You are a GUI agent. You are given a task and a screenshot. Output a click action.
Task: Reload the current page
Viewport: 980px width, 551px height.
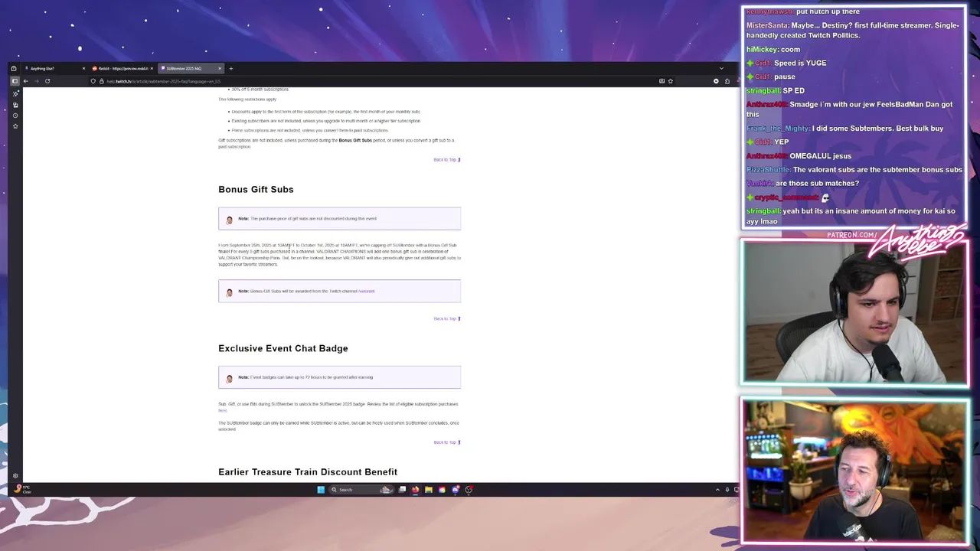pyautogui.click(x=47, y=81)
